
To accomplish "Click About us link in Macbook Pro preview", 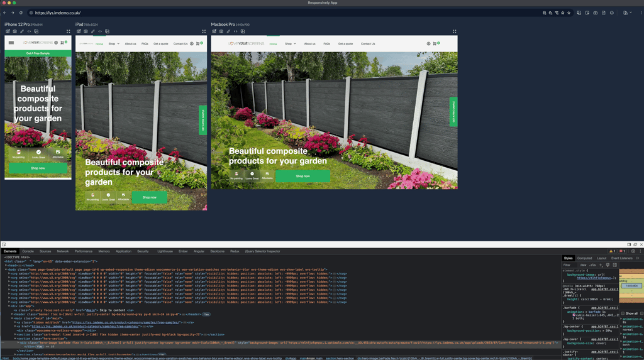I will pos(309,43).
